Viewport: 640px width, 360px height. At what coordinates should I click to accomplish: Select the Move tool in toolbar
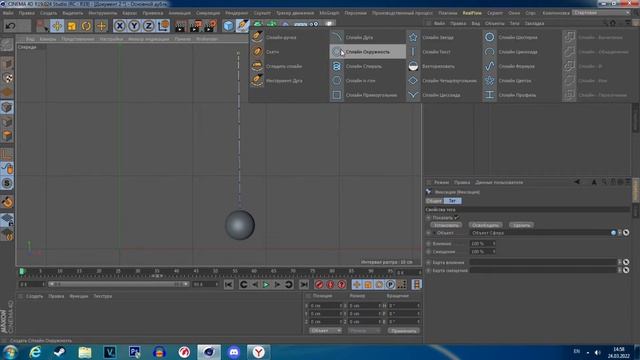[x=57, y=26]
